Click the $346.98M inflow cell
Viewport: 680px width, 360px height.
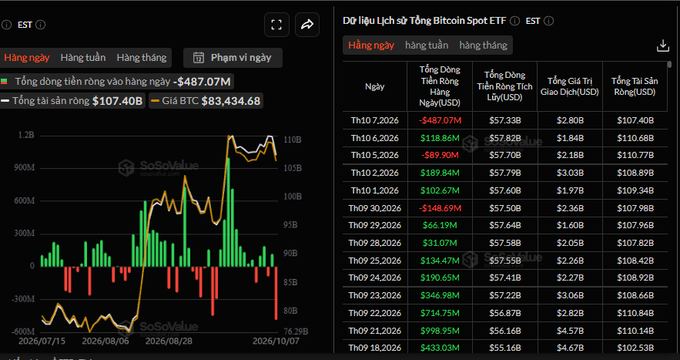pyautogui.click(x=440, y=295)
